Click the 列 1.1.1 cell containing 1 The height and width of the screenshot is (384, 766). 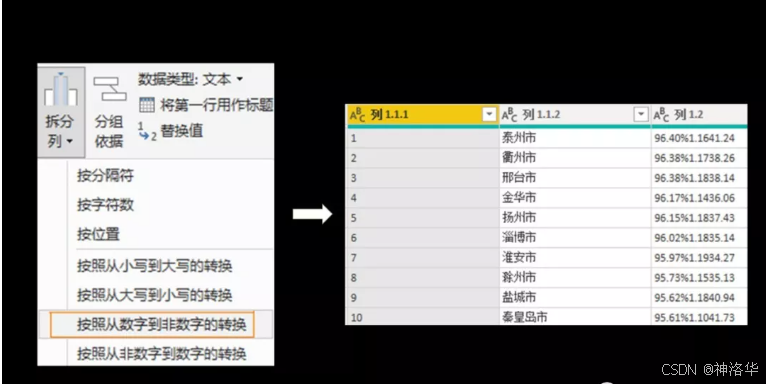(422, 138)
